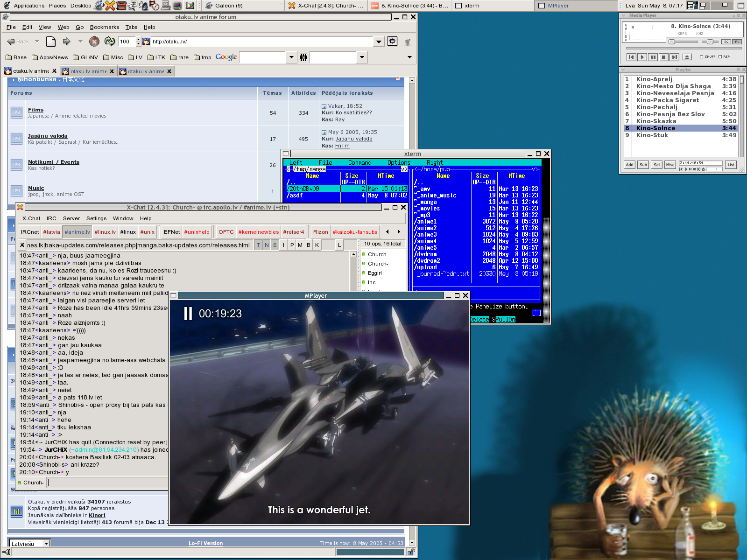747x560 pixels.
Task: Open Films forum IPB icon
Action: click(17, 112)
